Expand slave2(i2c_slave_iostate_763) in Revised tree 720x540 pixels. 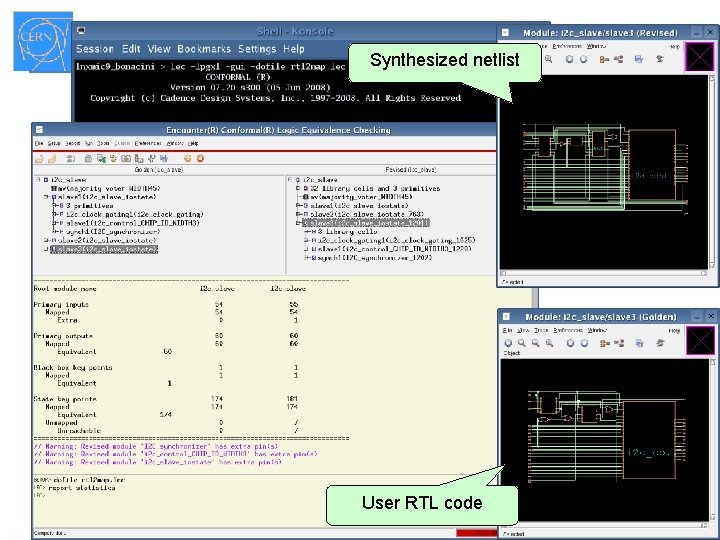298,214
